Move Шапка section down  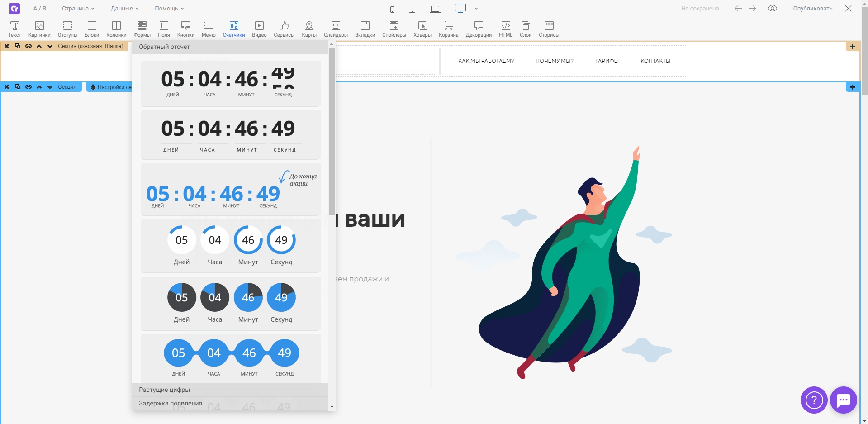point(50,46)
